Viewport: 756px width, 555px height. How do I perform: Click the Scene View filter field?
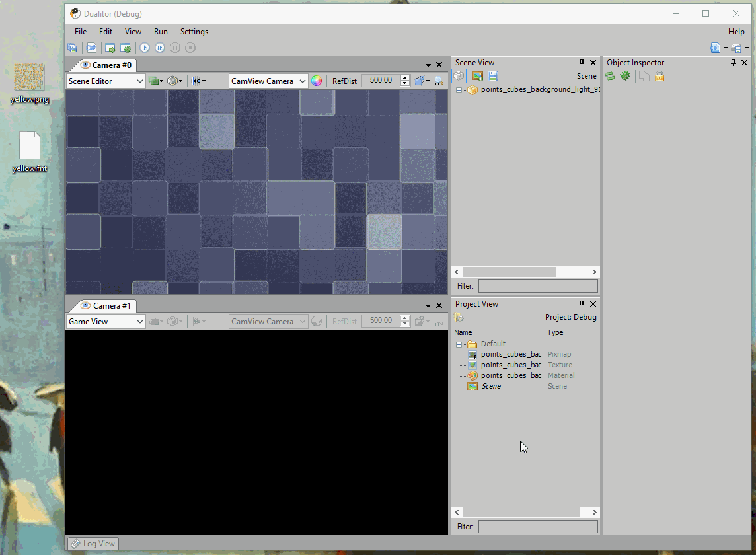pos(538,286)
